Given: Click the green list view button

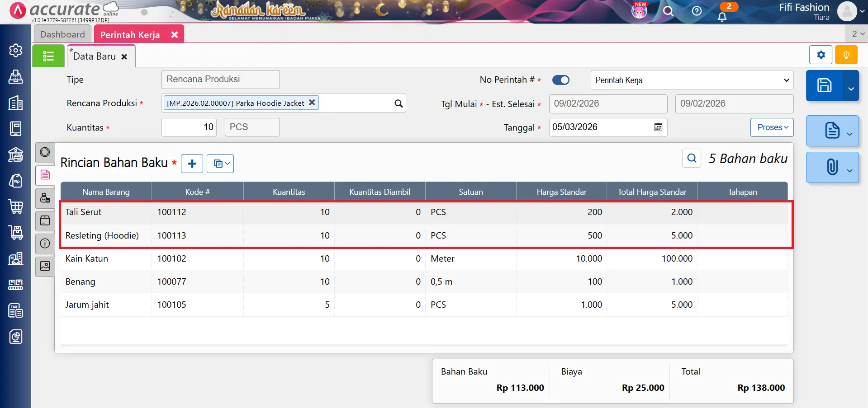Looking at the screenshot, I should (48, 56).
